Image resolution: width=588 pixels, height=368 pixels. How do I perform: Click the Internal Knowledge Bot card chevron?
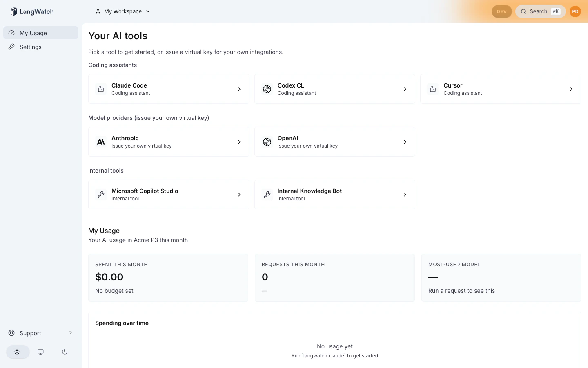click(x=405, y=195)
